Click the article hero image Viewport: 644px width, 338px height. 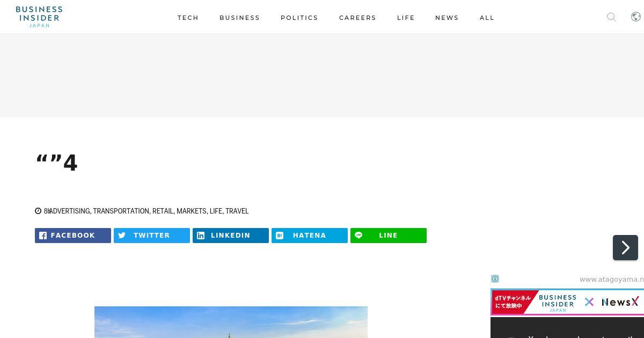(x=231, y=322)
